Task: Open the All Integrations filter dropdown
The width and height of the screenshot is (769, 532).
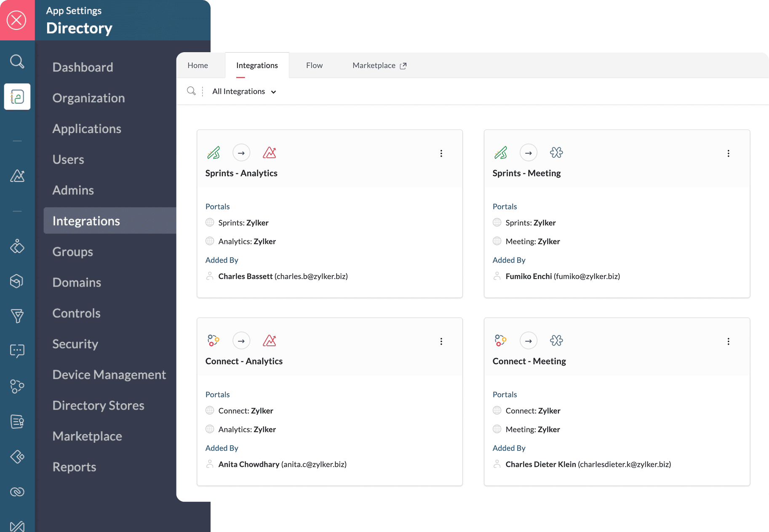Action: (x=244, y=91)
